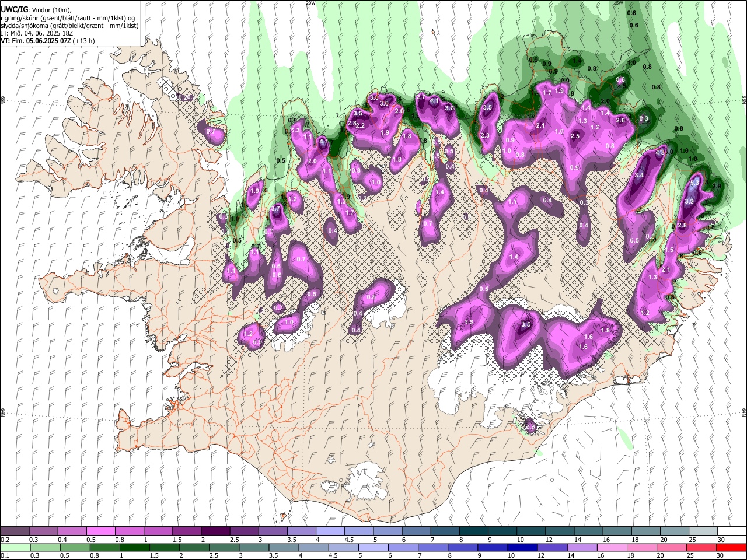The image size is (747, 560).
Task: Click the '3.7' value in the west
Action: click(x=277, y=208)
